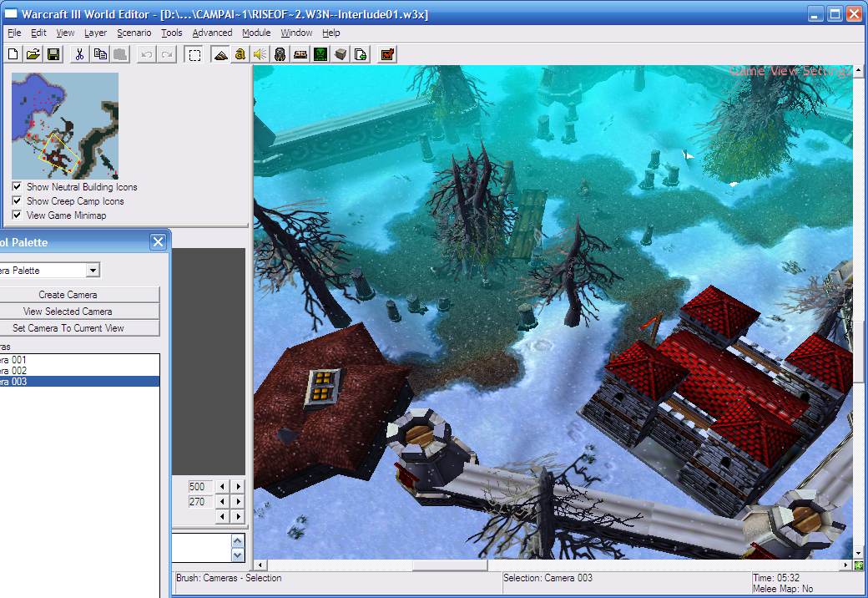The height and width of the screenshot is (598, 868).
Task: Open the Sound Editor speaker icon
Action: [260, 54]
